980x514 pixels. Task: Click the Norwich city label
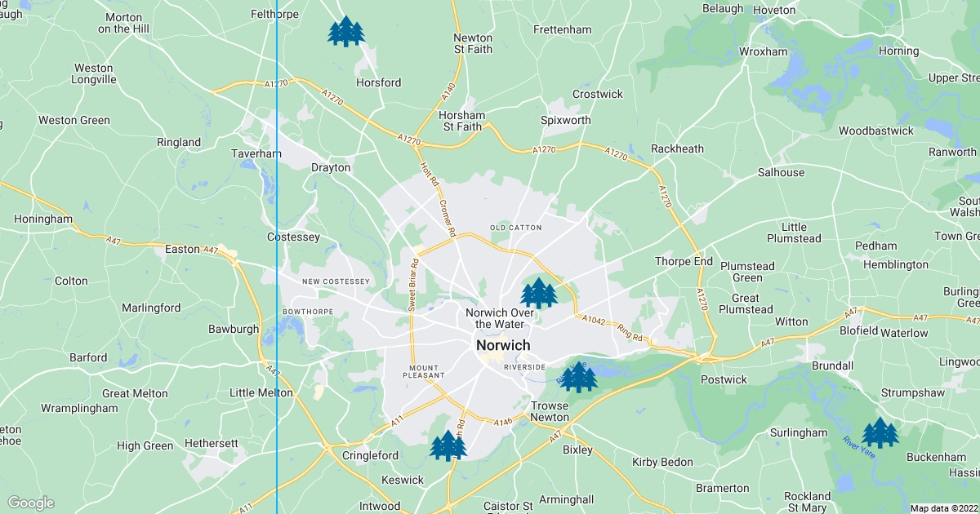(503, 345)
